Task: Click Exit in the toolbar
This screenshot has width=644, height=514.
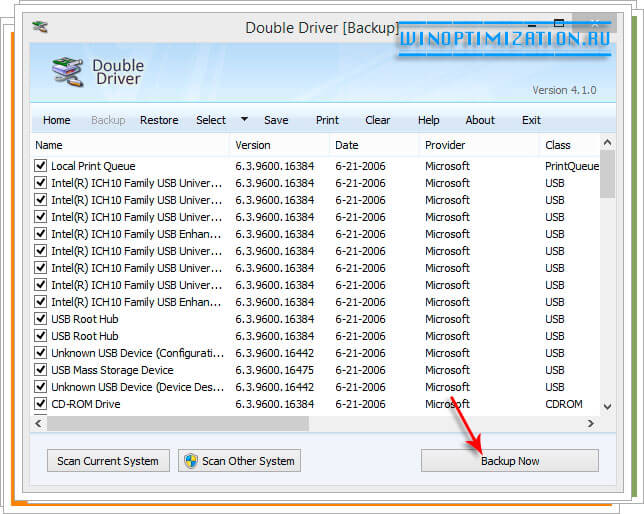Action: 531,120
